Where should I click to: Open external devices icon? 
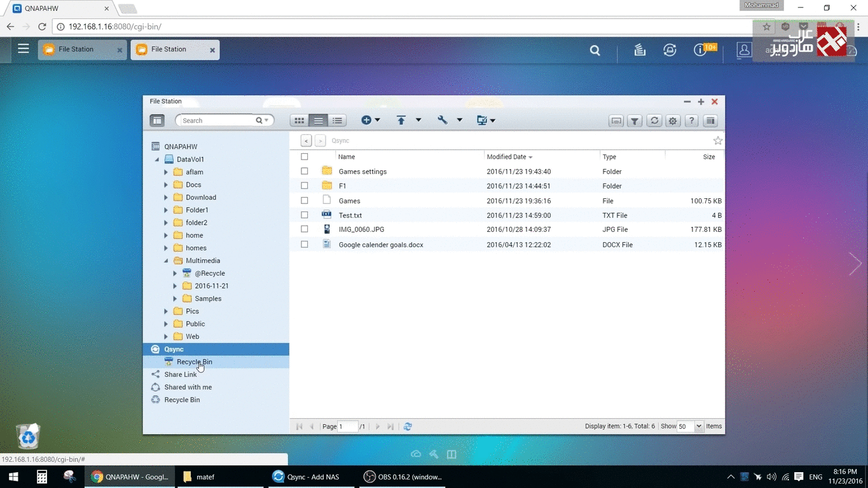point(670,50)
